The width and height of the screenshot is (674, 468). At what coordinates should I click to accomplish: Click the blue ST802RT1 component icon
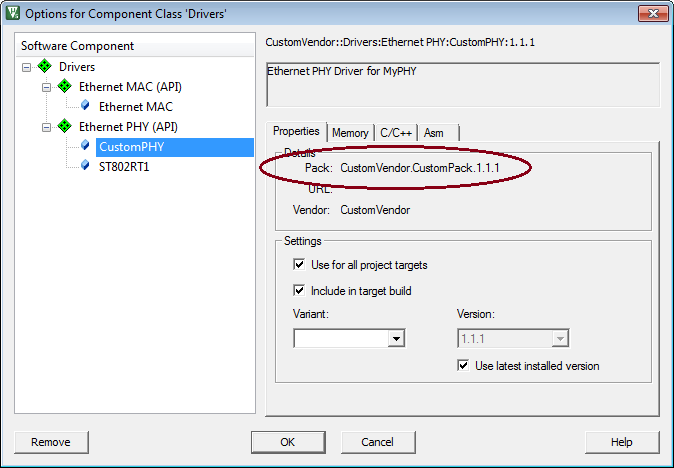86,166
